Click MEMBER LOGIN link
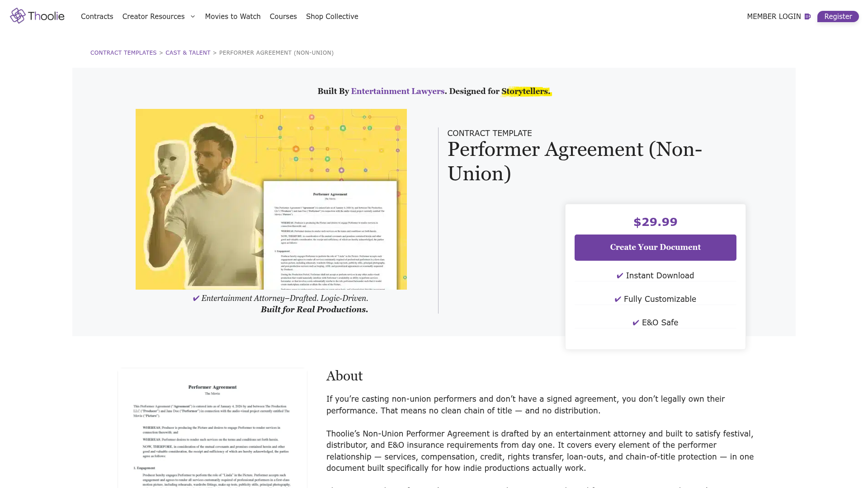 click(x=774, y=17)
